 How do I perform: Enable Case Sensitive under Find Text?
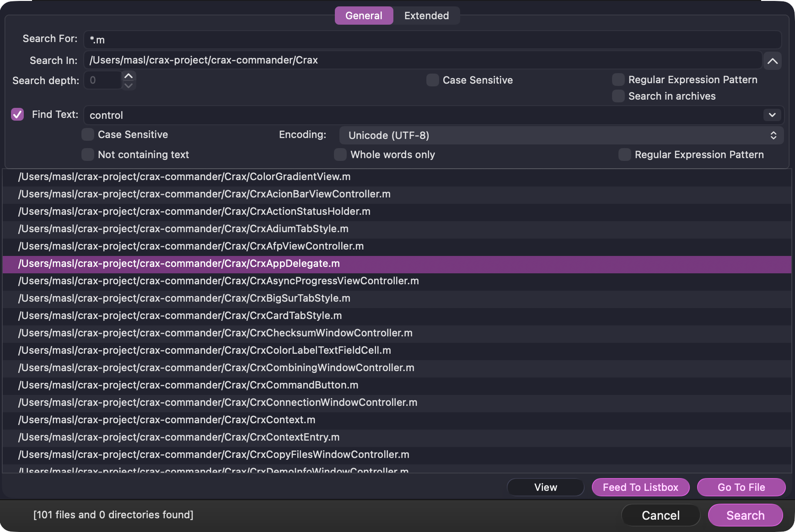[x=87, y=134]
